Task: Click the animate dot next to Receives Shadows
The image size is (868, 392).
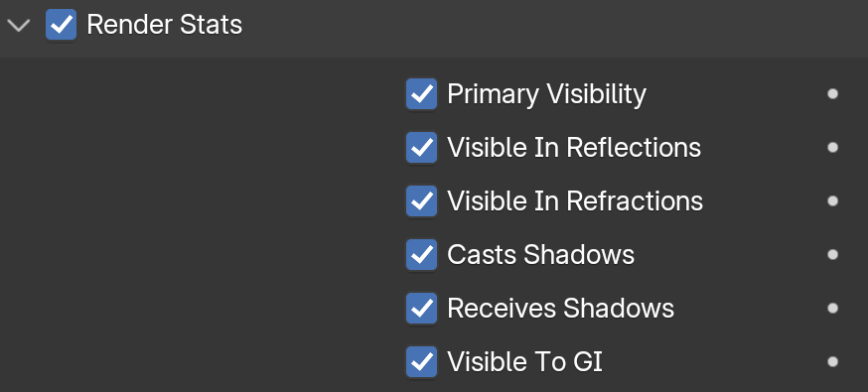Action: (832, 308)
